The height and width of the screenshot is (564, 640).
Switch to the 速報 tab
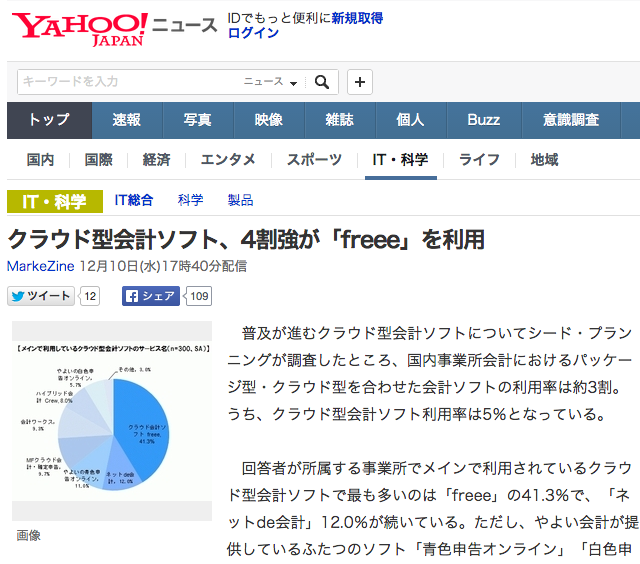pyautogui.click(x=127, y=120)
